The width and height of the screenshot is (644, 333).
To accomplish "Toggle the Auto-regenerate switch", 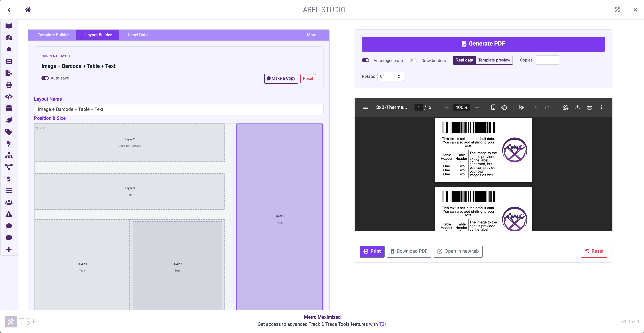I will click(x=365, y=60).
